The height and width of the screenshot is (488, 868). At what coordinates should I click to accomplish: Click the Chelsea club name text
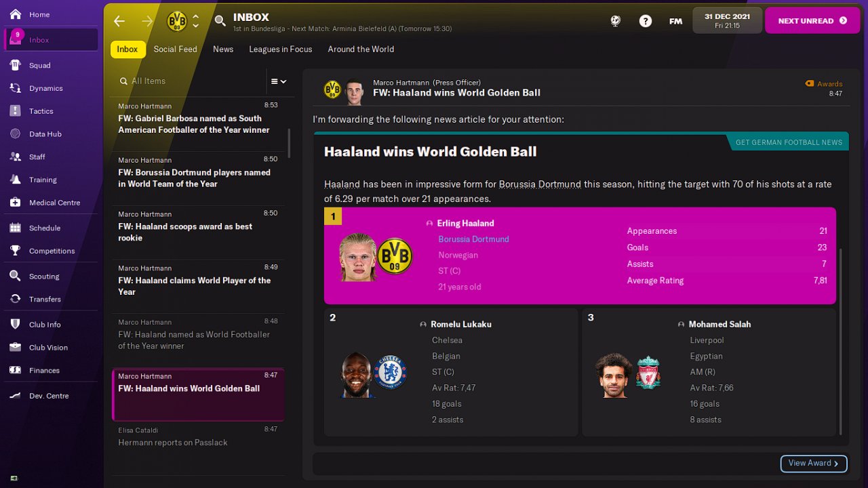pos(447,340)
